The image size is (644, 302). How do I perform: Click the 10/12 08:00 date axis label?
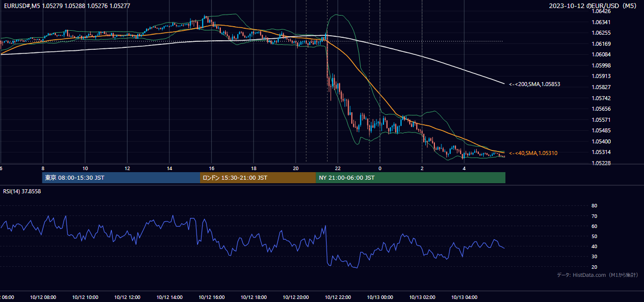[43, 297]
